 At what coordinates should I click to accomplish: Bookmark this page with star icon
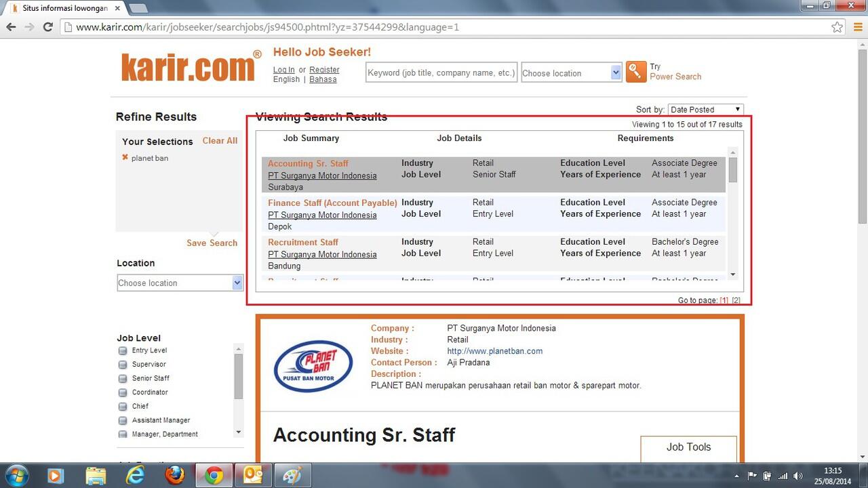[837, 27]
